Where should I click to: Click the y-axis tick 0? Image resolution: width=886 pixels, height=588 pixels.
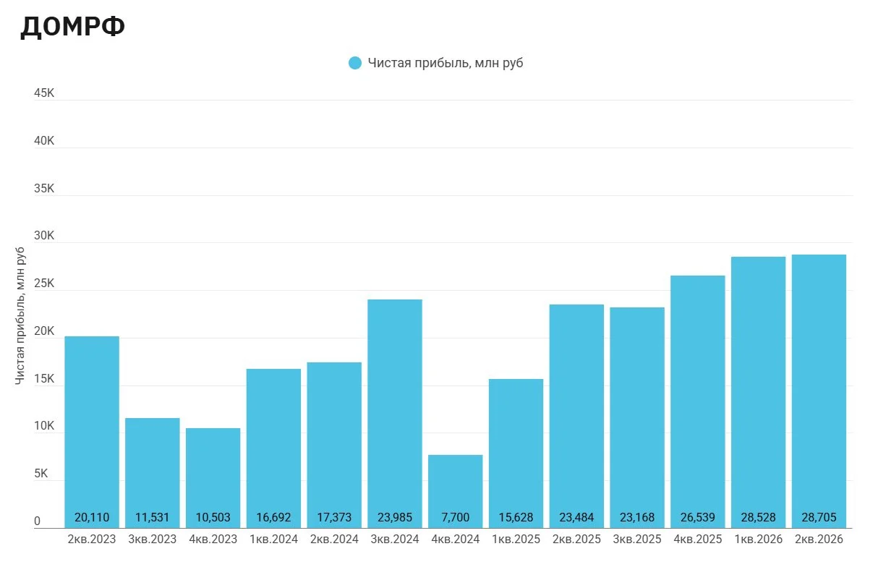(38, 521)
